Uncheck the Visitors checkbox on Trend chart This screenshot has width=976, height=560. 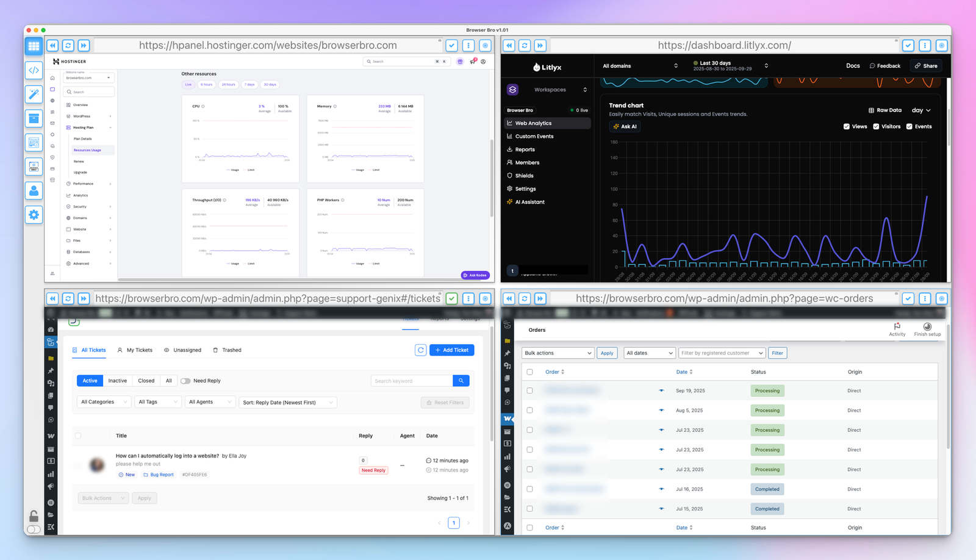876,127
